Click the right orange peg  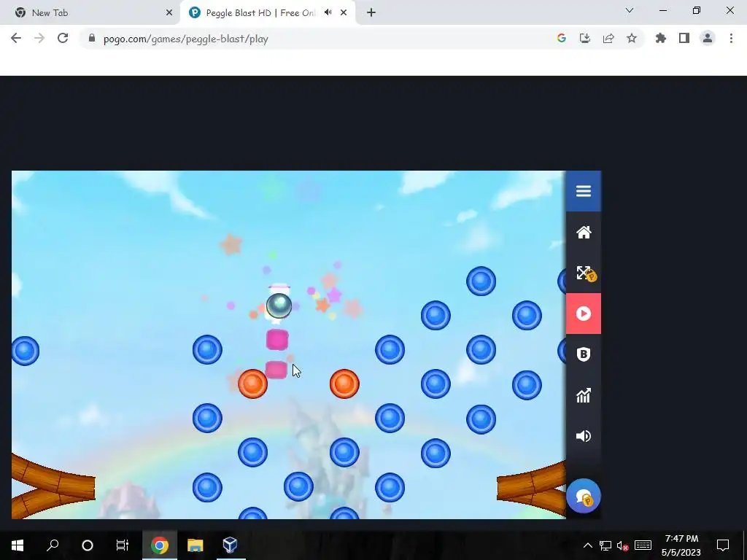[344, 384]
